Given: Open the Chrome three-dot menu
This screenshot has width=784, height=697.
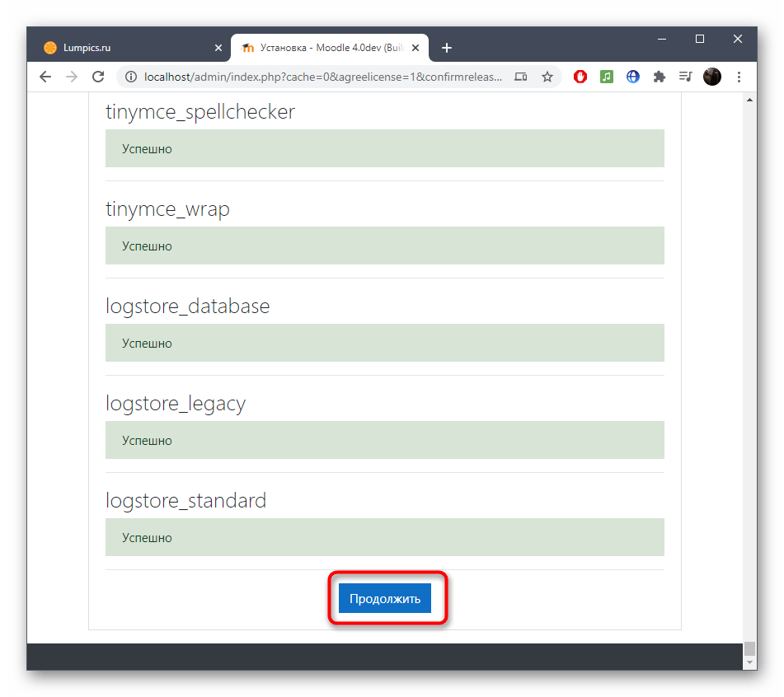Looking at the screenshot, I should [x=739, y=77].
